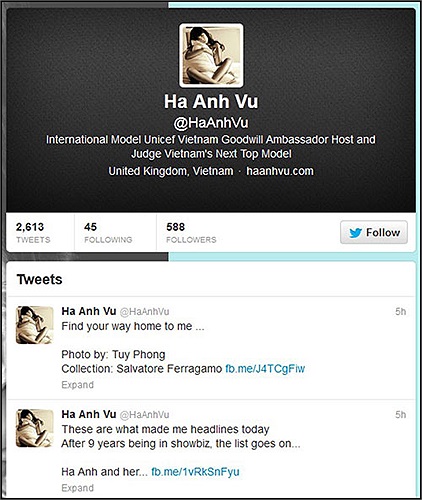Open the 588 Followers list
Viewport: 422px width, 500px height.
191,232
